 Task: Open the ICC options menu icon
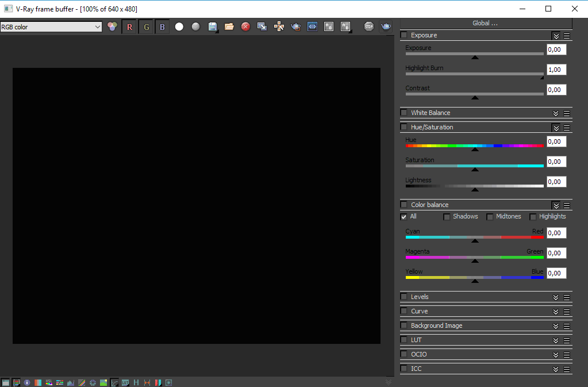coord(567,369)
